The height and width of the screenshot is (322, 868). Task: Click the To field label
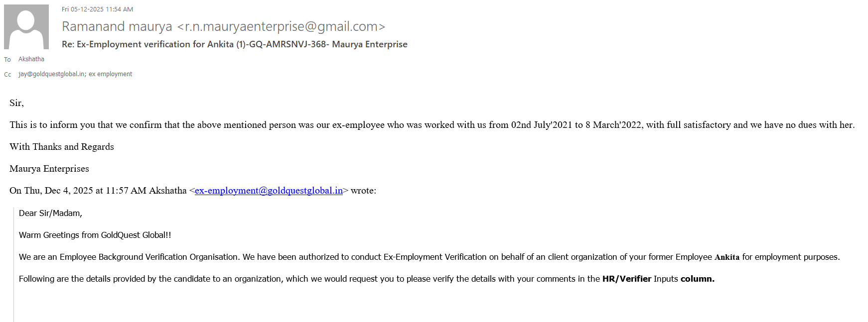pos(7,60)
